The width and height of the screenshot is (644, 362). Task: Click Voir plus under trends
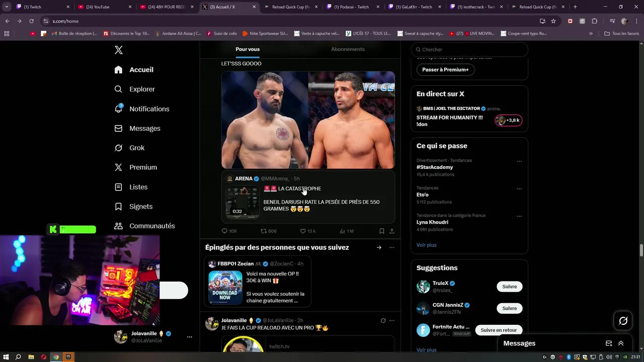pos(426,245)
